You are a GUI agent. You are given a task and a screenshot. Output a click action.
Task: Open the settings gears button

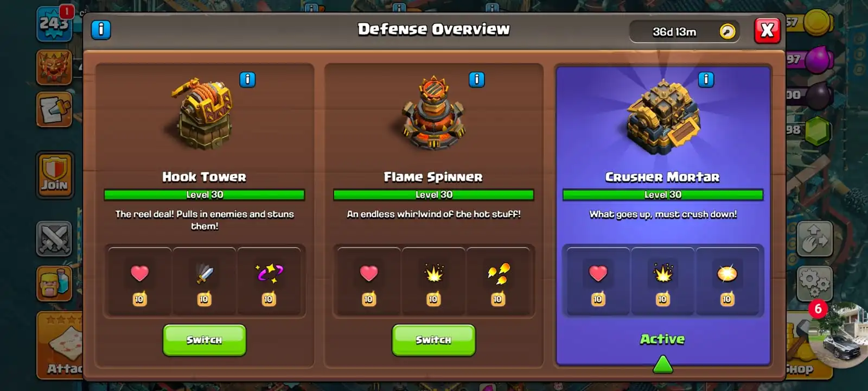pyautogui.click(x=814, y=283)
